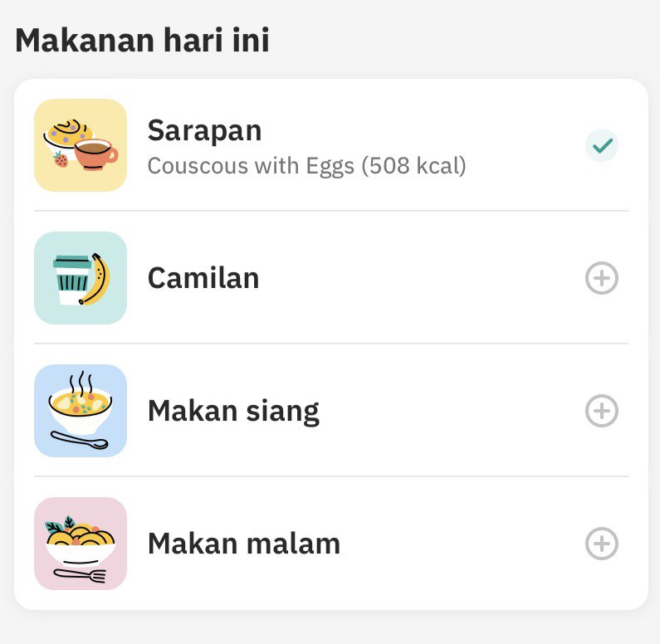Click the strawberry in the Sarapan picture
Viewport: 660px width, 644px height.
point(61,159)
